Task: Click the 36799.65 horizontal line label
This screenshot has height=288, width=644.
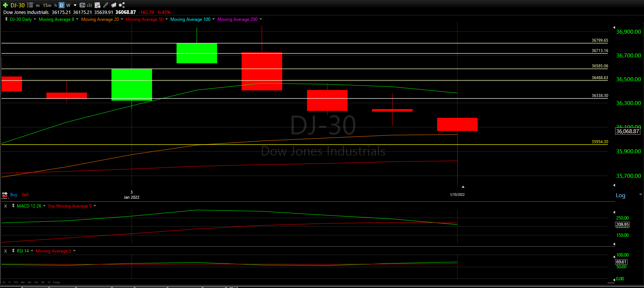Action: pyautogui.click(x=600, y=41)
